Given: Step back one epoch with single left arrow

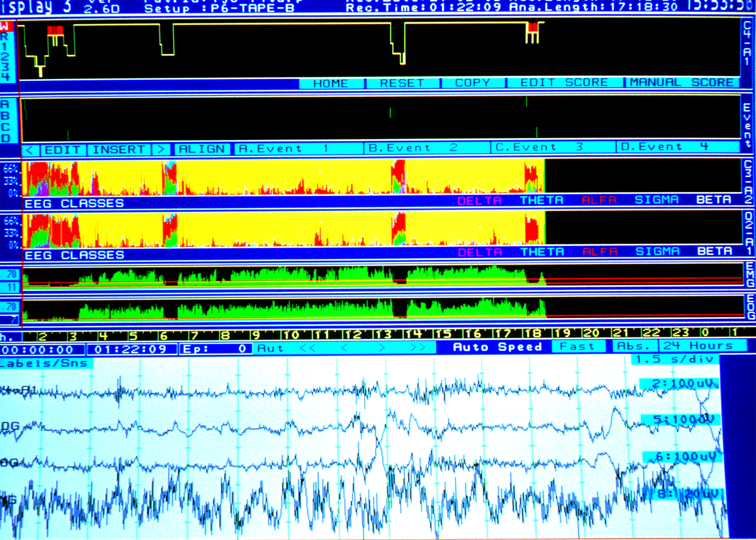Looking at the screenshot, I should coord(344,348).
